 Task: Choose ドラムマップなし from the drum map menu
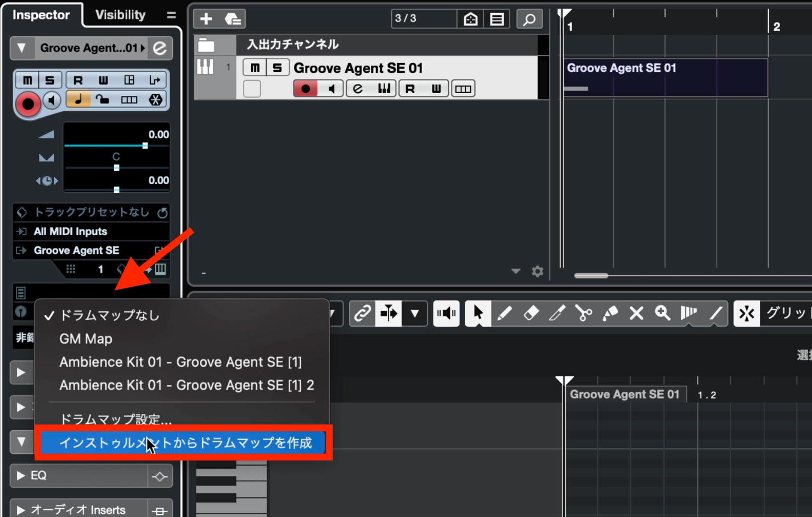182,315
